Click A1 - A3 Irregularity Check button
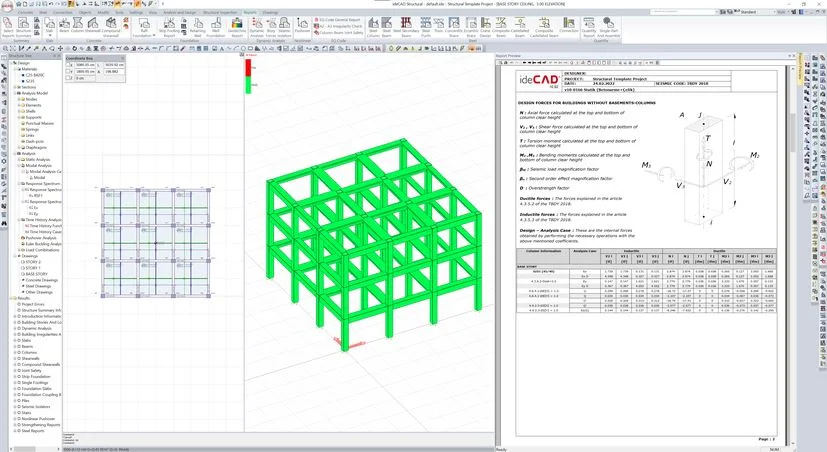Image resolution: width=827 pixels, height=452 pixels. click(x=338, y=26)
